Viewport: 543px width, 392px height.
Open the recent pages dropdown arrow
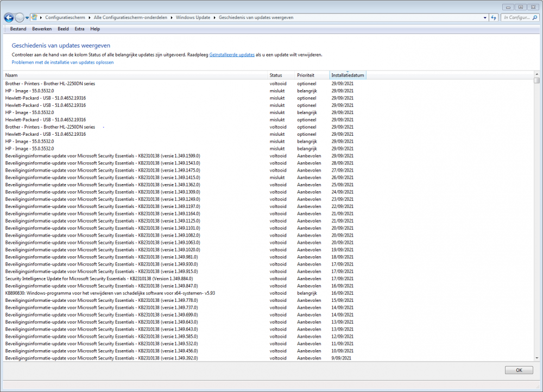(x=27, y=17)
